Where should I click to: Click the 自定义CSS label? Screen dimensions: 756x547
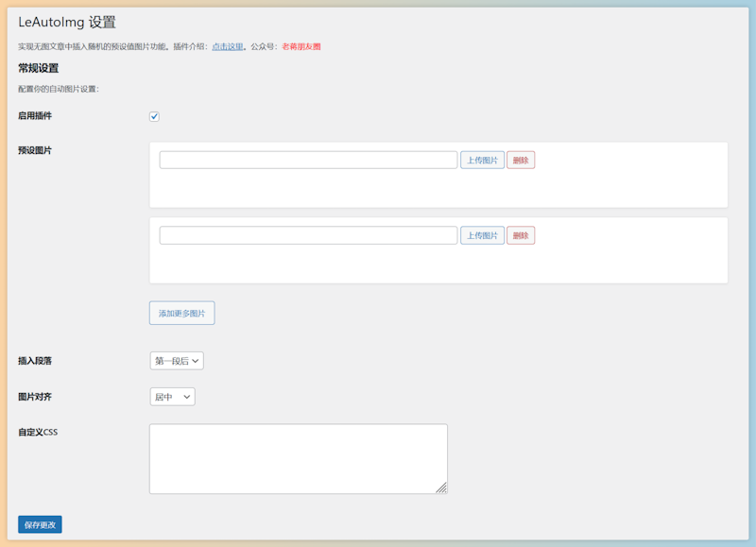[38, 433]
